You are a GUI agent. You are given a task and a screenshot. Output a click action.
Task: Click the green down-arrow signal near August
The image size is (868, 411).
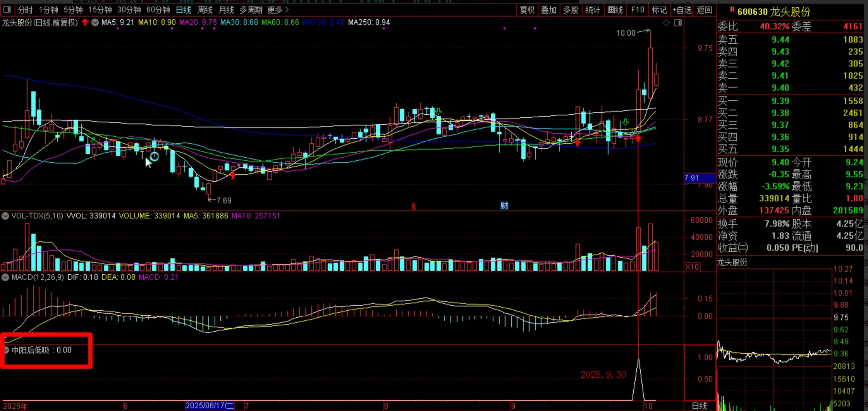(438, 111)
